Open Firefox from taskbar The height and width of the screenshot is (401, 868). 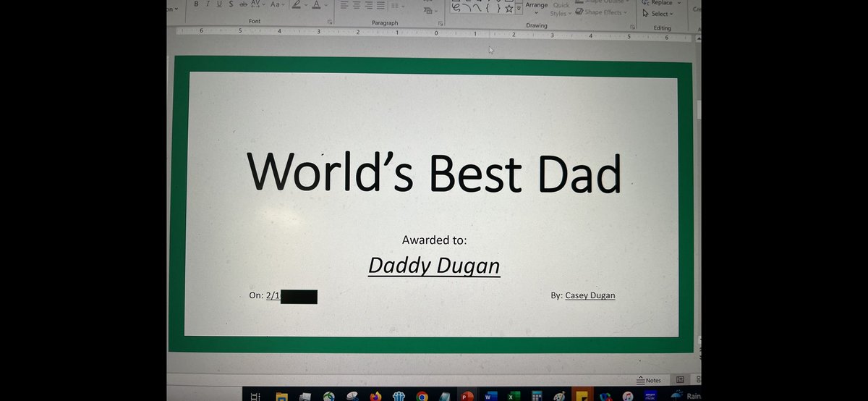375,396
